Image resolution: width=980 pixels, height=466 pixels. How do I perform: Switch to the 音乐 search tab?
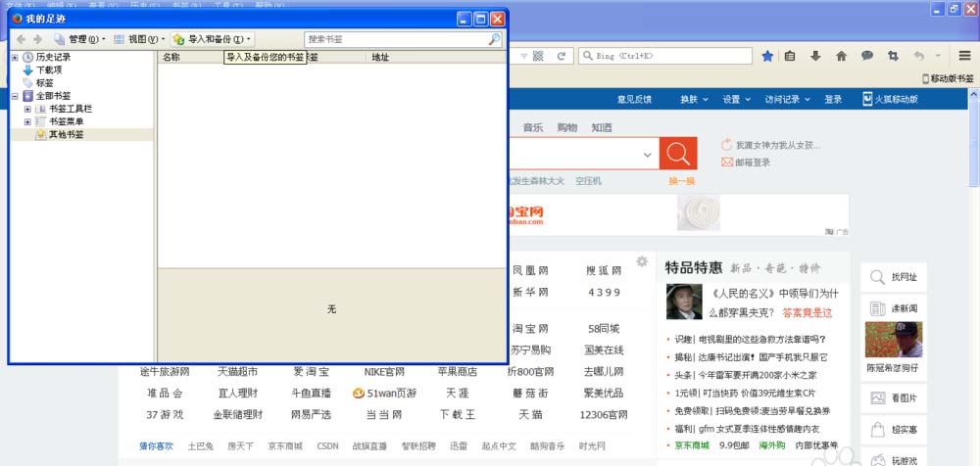[x=532, y=127]
